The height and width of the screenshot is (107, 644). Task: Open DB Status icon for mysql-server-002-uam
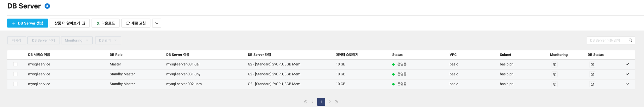pos(592,84)
